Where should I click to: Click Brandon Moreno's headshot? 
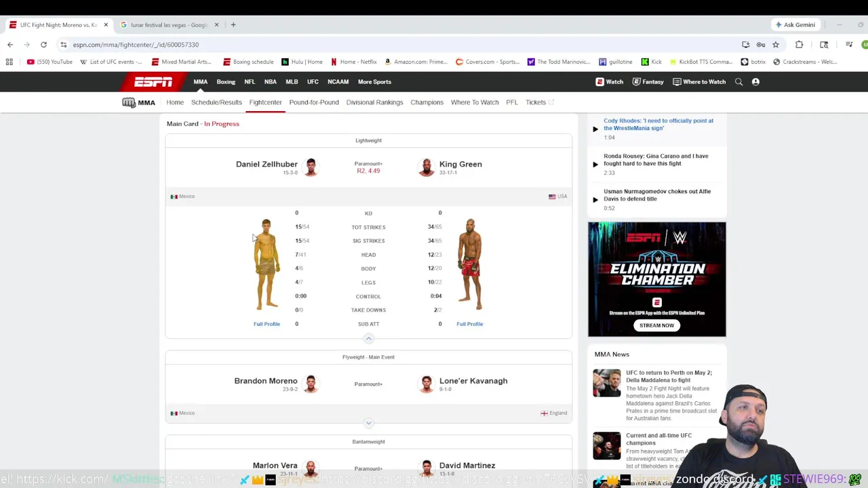tap(311, 384)
